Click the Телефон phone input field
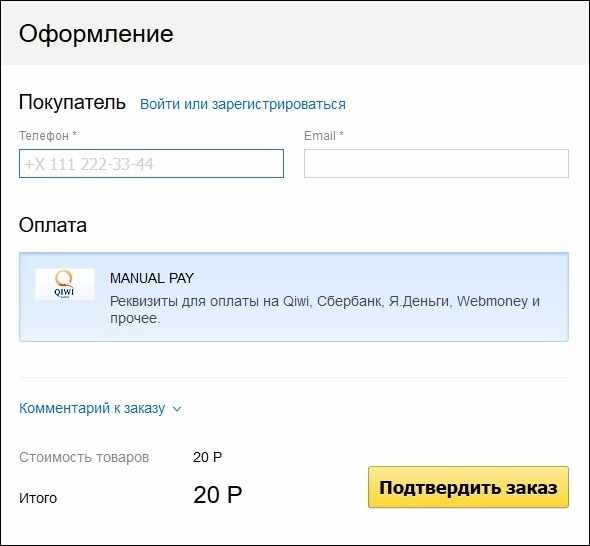The image size is (590, 546). pyautogui.click(x=151, y=164)
